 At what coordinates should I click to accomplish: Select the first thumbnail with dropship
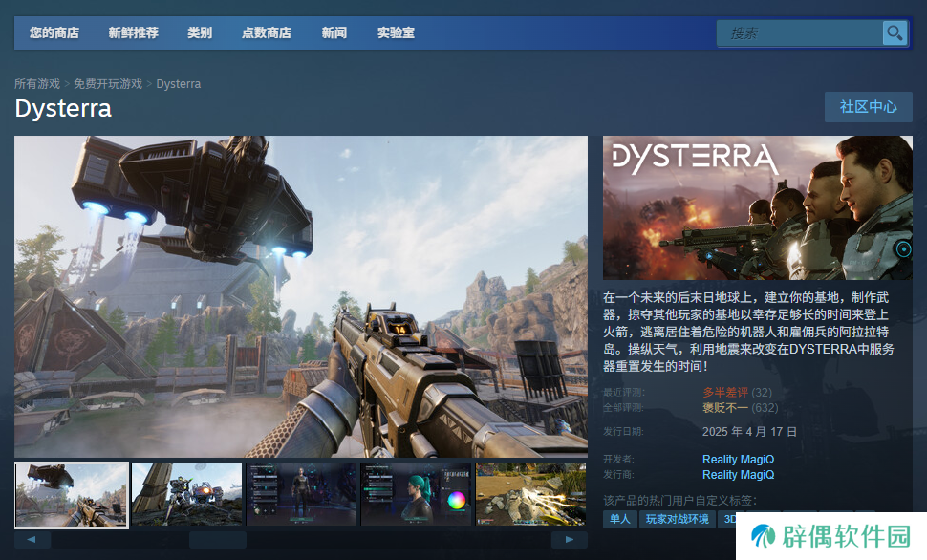coord(72,495)
